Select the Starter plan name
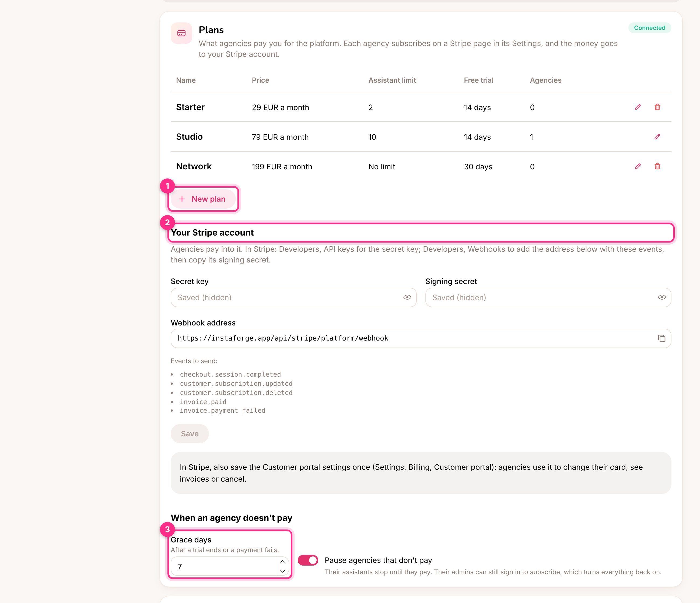This screenshot has width=700, height=603. pyautogui.click(x=191, y=107)
